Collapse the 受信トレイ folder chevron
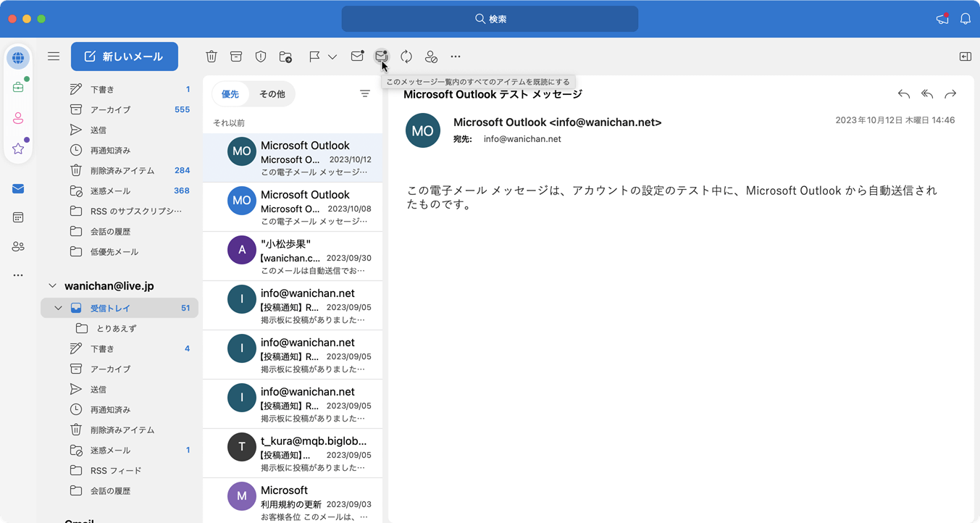Screen dimensions: 980x523 tap(58, 308)
